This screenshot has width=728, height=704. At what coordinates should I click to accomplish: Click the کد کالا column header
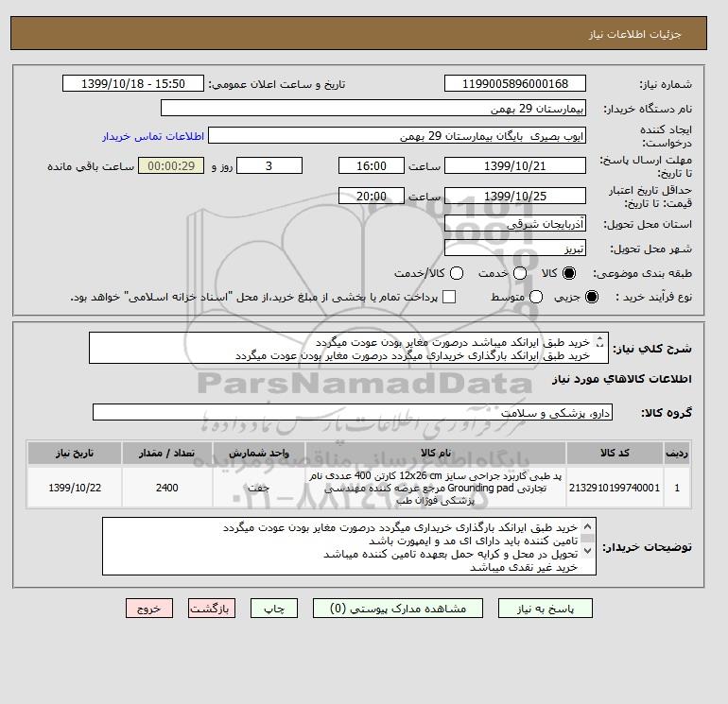615,453
